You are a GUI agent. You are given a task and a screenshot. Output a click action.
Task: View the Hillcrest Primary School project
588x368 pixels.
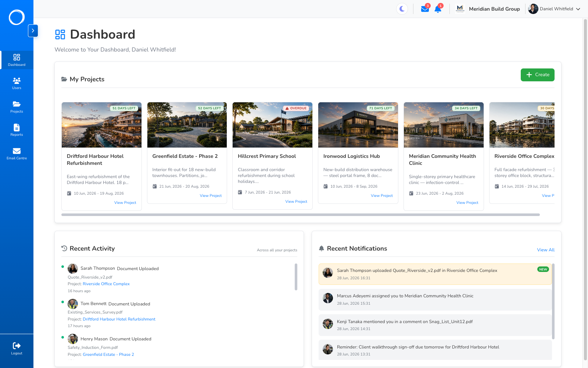click(x=296, y=202)
